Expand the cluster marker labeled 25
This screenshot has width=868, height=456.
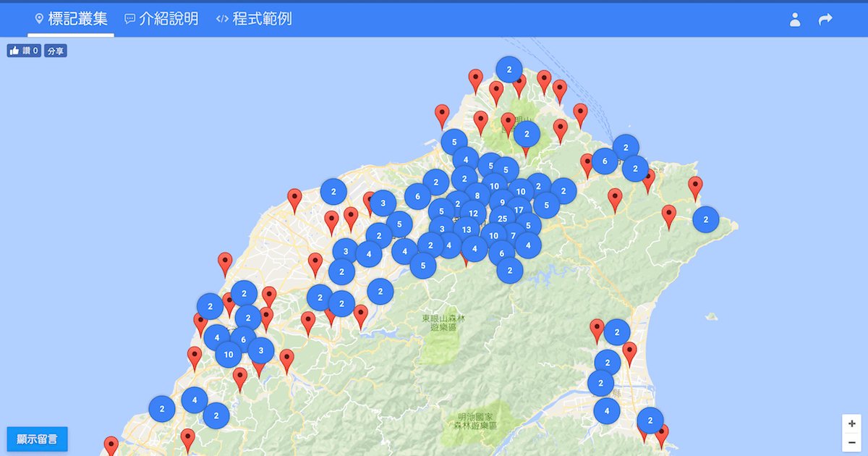pos(502,219)
